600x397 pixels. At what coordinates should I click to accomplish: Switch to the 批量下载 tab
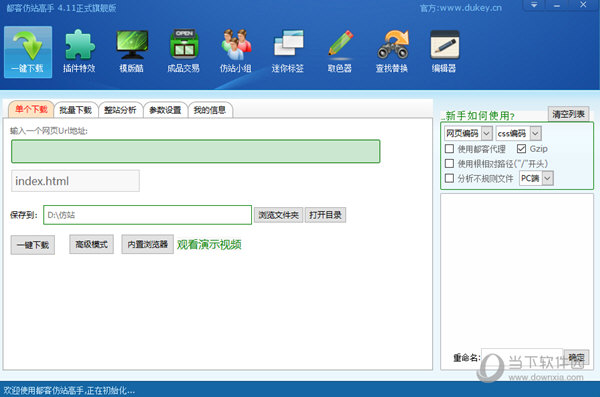pos(75,110)
